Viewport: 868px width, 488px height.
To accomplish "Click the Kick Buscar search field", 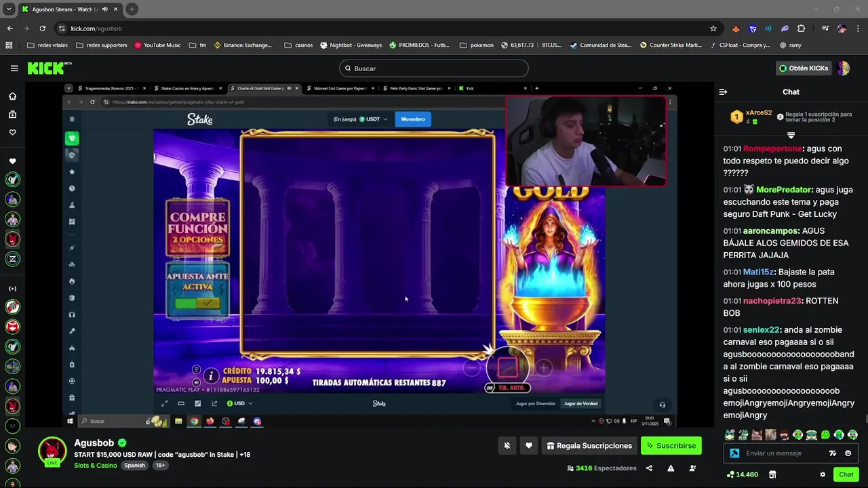I will coord(434,68).
